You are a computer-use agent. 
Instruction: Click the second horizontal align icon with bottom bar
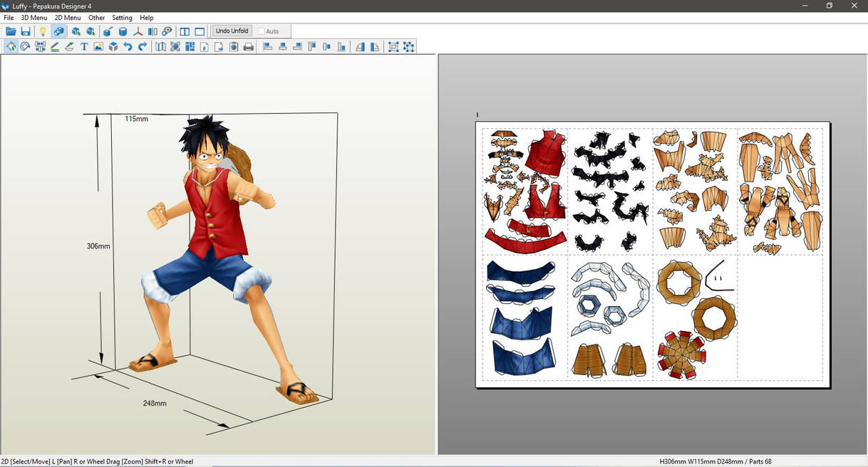pos(283,47)
